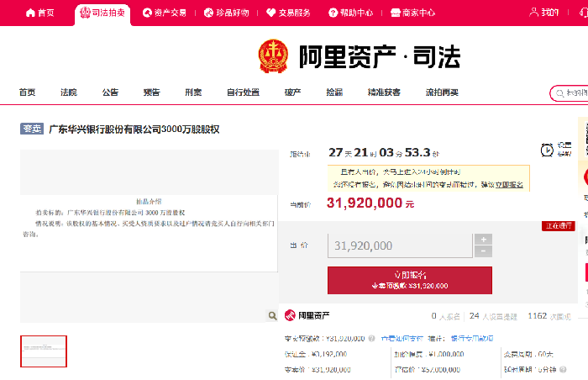Click the 银行专用贷款 link
This screenshot has width=588, height=380.
click(472, 338)
